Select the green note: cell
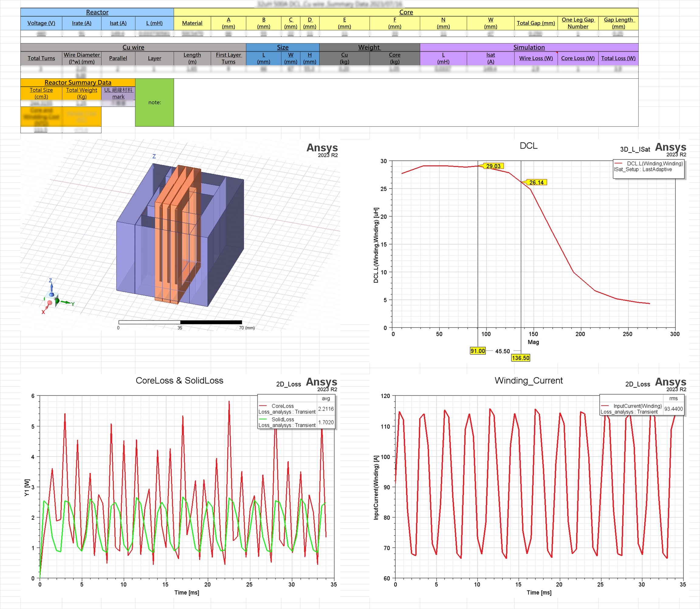Viewport: 700px width, 609px height. (154, 102)
